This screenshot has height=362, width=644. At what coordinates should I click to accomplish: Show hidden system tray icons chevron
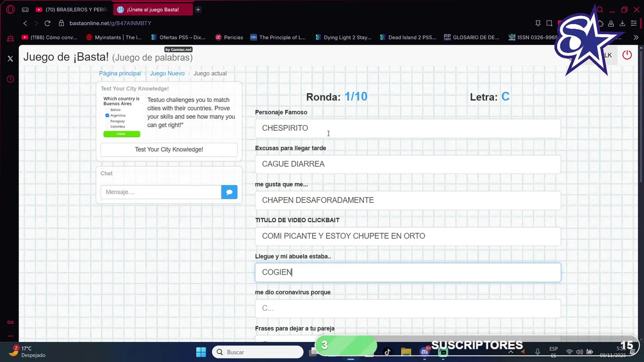click(x=511, y=352)
